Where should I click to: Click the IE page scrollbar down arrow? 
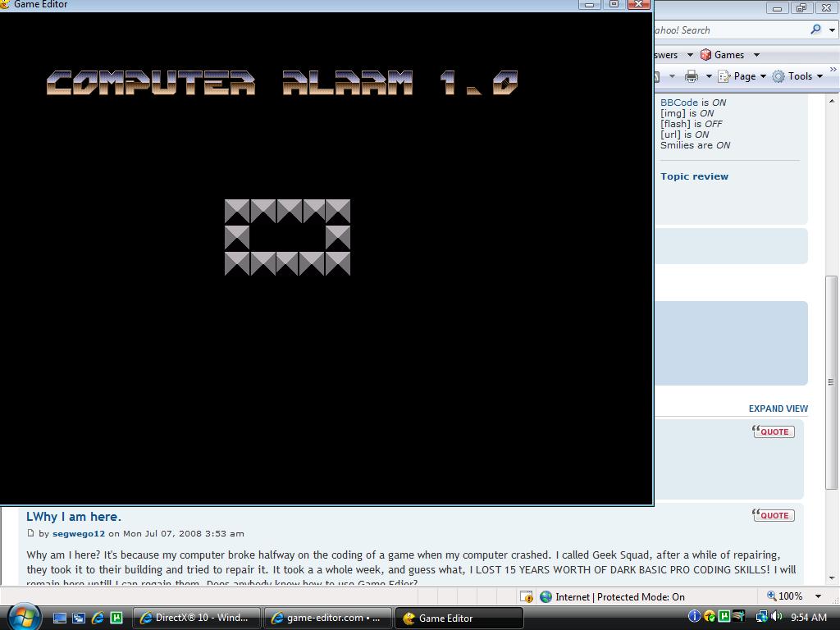coord(832,578)
